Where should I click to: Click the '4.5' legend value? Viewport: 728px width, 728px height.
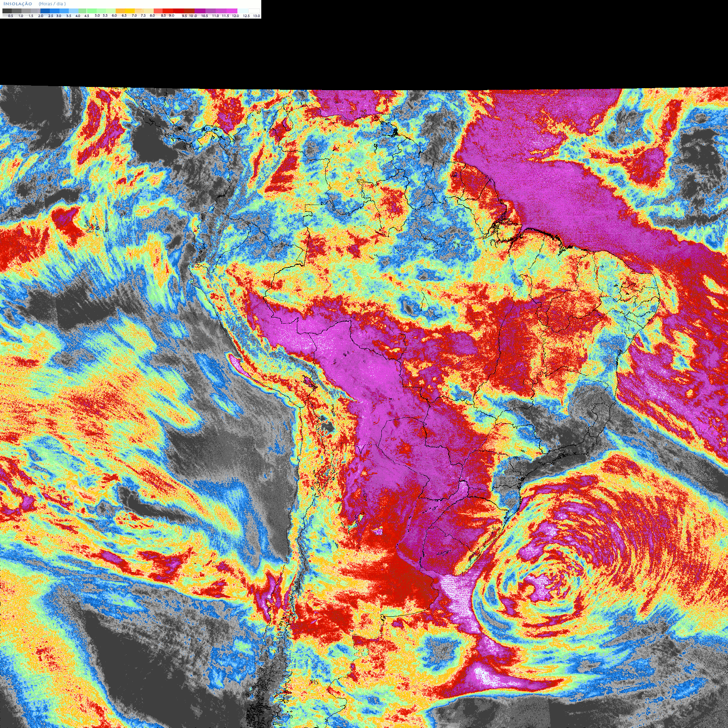pyautogui.click(x=87, y=16)
